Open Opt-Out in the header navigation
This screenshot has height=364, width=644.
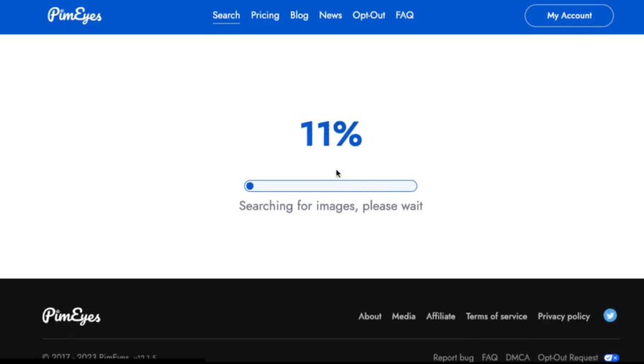369,15
